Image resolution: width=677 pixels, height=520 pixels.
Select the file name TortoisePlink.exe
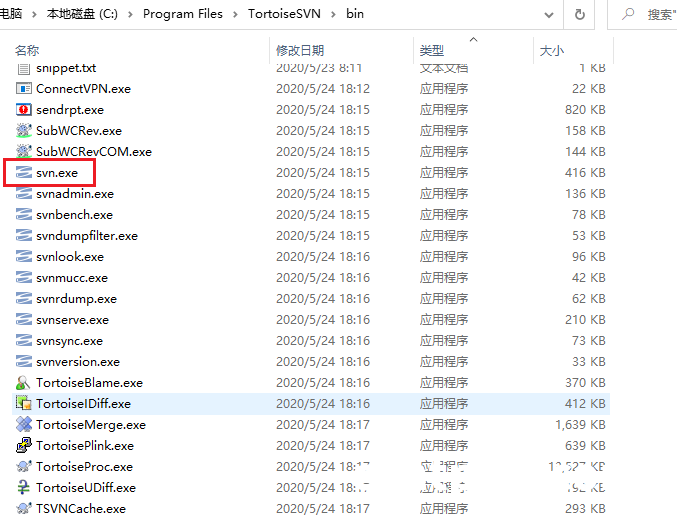(x=85, y=446)
